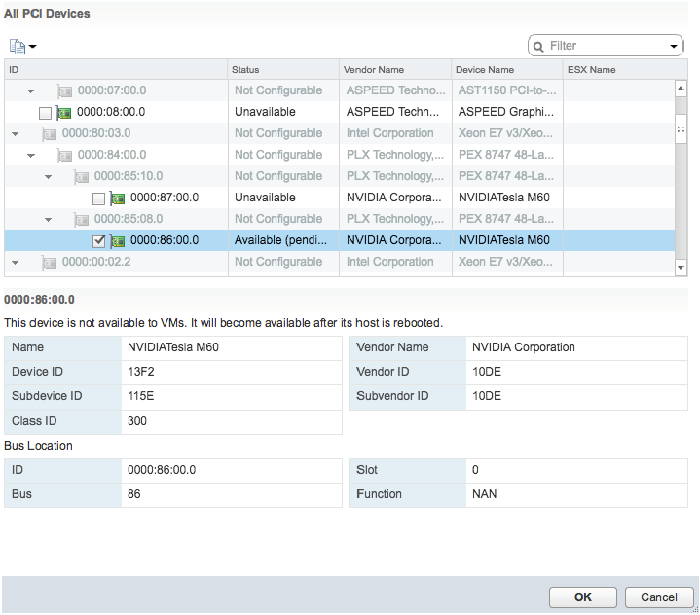Click Device ID value 13F2

pyautogui.click(x=140, y=372)
